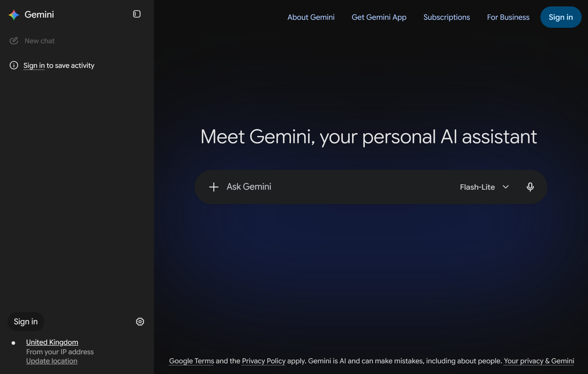Click the Update location link
Viewport: 588px width, 374px height.
point(52,361)
